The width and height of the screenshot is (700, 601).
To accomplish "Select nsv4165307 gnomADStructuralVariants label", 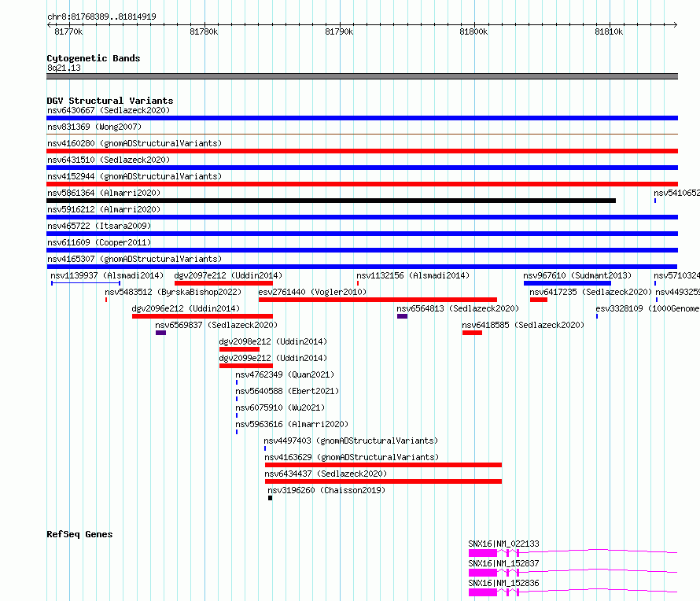I will pos(134,259).
